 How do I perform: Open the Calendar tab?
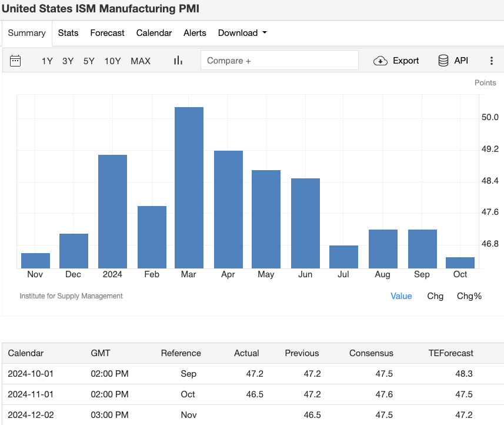[x=153, y=33]
